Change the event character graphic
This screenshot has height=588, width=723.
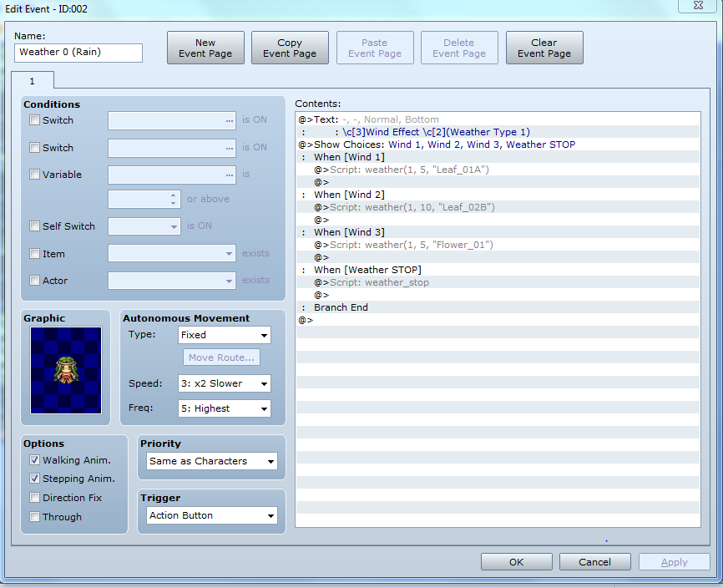(x=64, y=371)
